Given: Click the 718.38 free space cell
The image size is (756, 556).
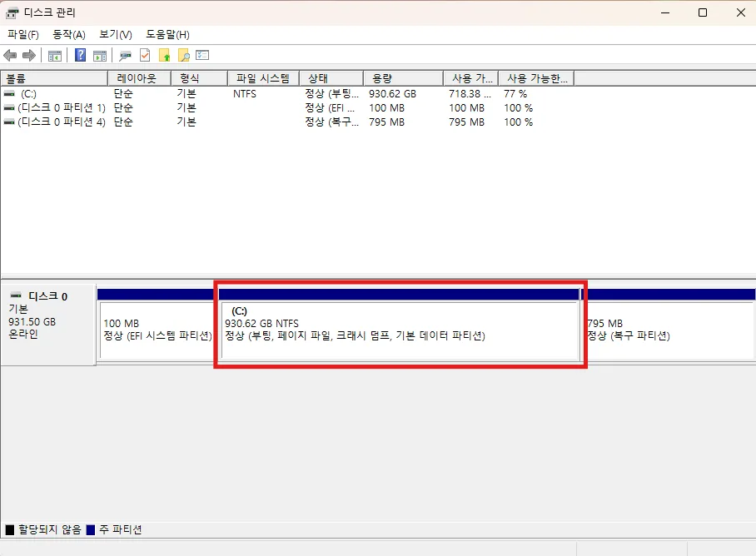Looking at the screenshot, I should coord(470,94).
